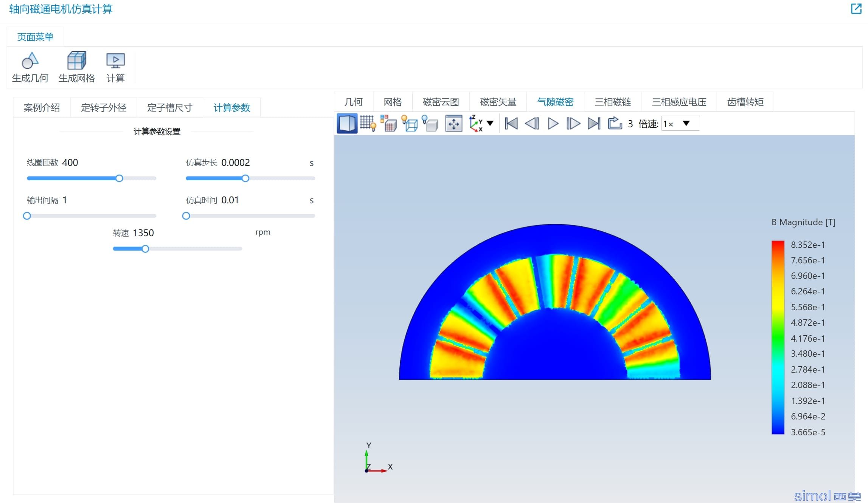Click the legend maximum value 8.352e-1
The height and width of the screenshot is (503, 868).
click(808, 245)
